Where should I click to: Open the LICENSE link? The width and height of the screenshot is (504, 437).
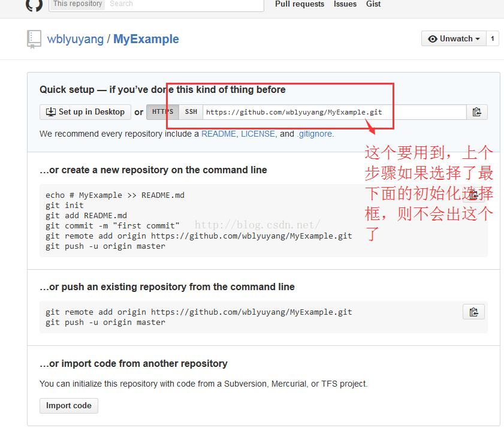[258, 134]
